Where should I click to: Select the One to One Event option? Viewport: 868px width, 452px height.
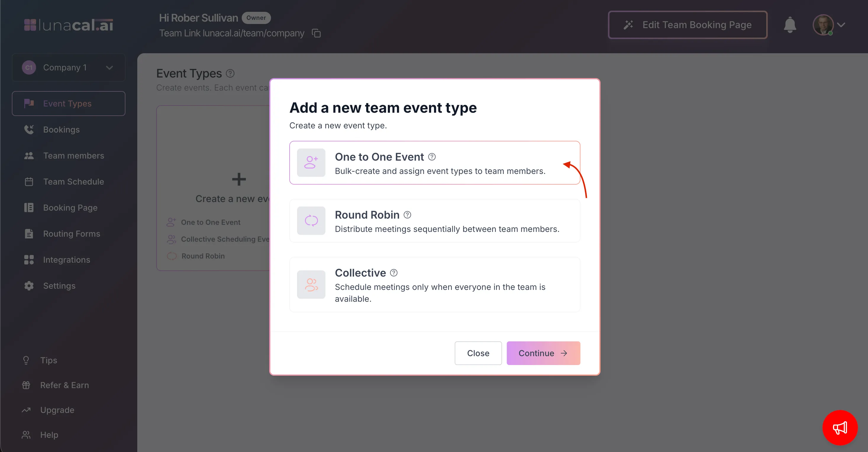click(435, 163)
